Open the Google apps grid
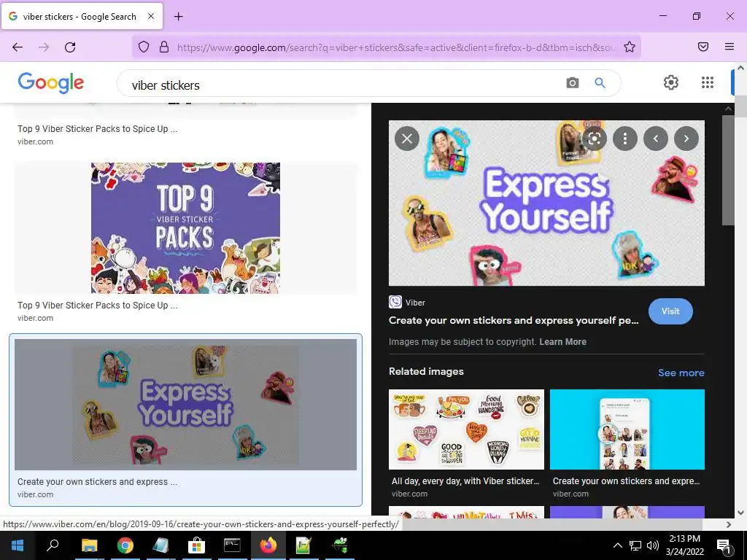This screenshot has height=560, width=747. click(708, 82)
